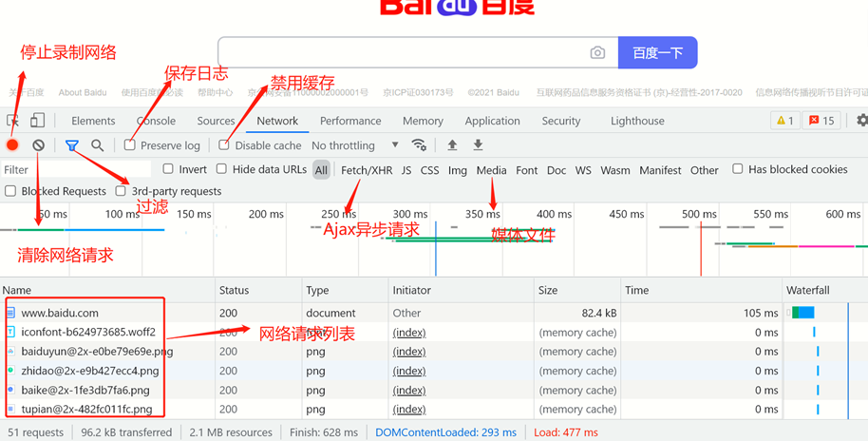
Task: Enable Preserve log checkbox
Action: [129, 145]
